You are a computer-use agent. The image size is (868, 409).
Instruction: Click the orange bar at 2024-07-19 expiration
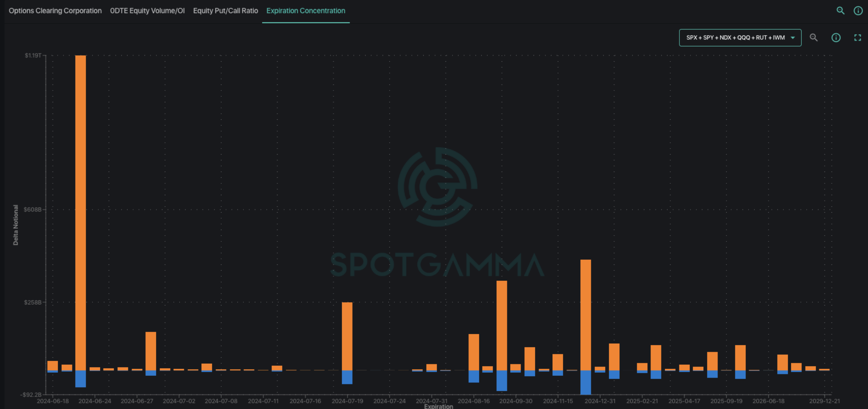point(347,336)
